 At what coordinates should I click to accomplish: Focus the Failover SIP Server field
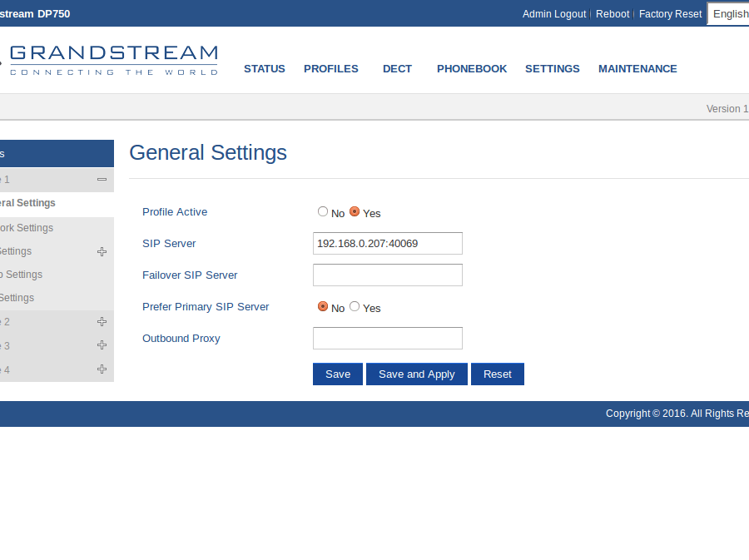(x=387, y=275)
